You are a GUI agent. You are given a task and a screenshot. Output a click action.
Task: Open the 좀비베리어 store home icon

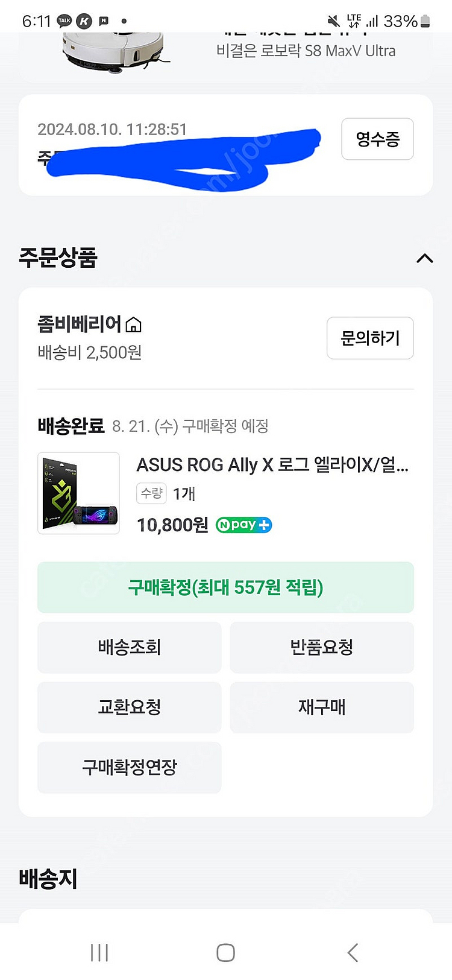(134, 325)
